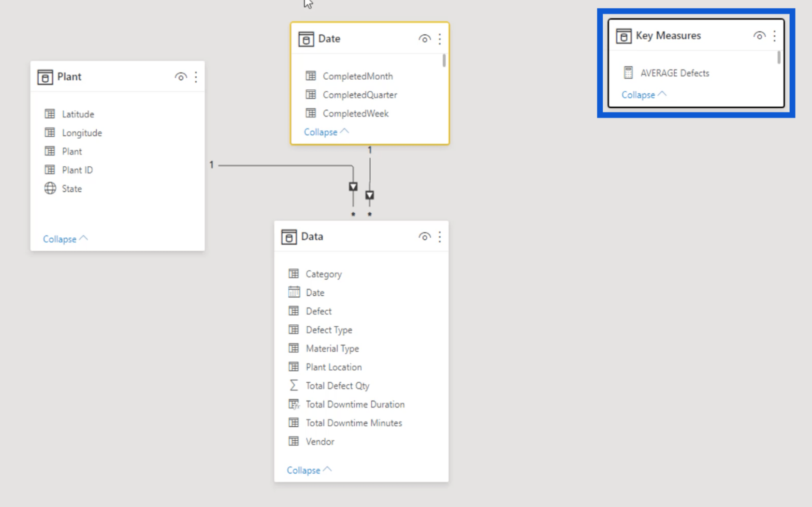Screen dimensions: 812x507
Task: Select the Material Type field
Action: [332, 348]
